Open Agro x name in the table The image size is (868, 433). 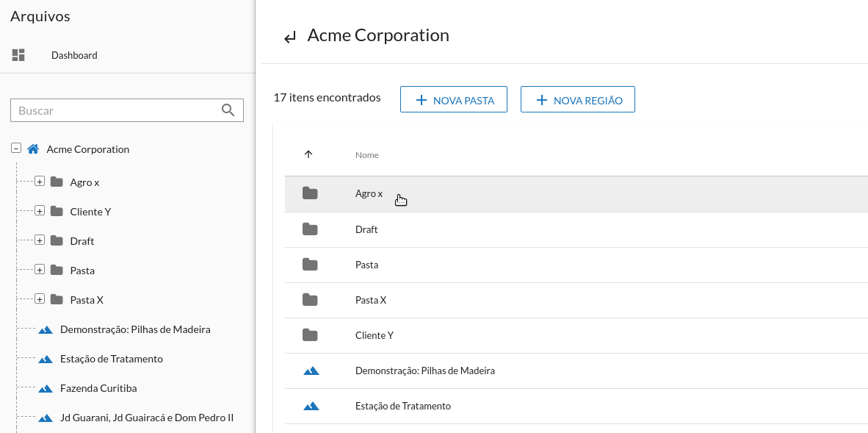(x=369, y=193)
